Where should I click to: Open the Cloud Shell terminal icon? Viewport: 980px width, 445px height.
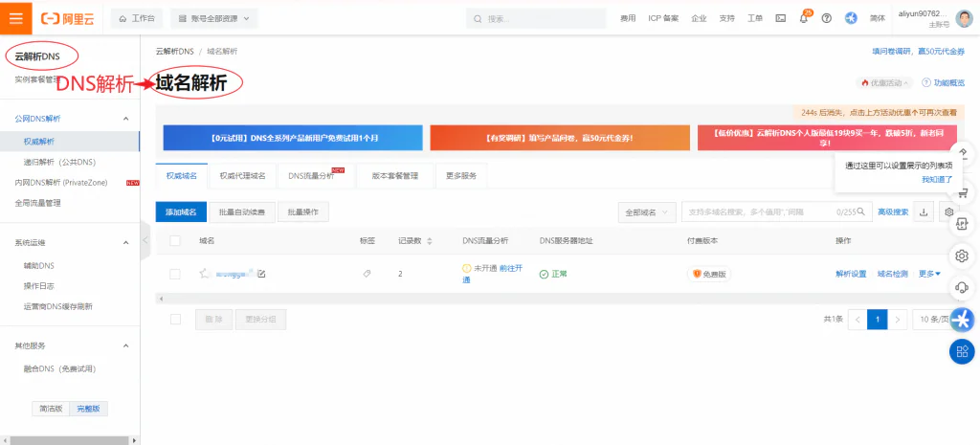tap(781, 18)
